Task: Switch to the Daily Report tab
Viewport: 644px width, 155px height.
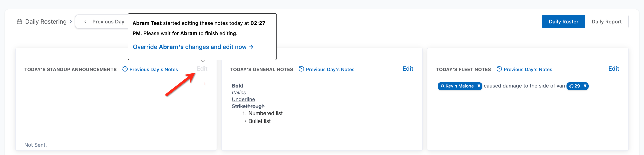Action: click(606, 22)
